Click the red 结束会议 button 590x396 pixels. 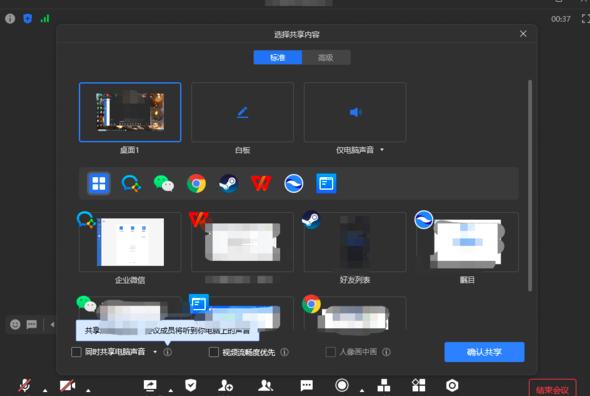[552, 388]
